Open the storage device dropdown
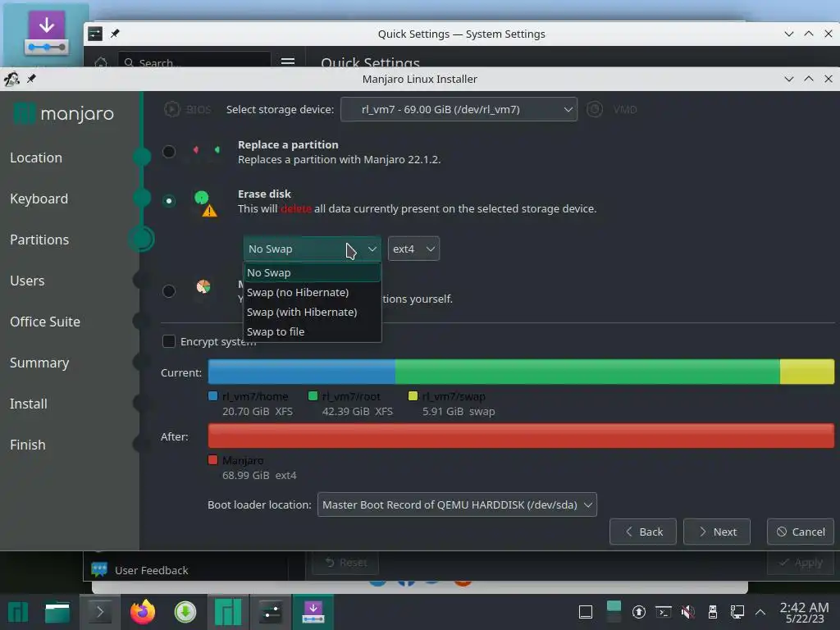Image resolution: width=840 pixels, height=630 pixels. (x=459, y=109)
